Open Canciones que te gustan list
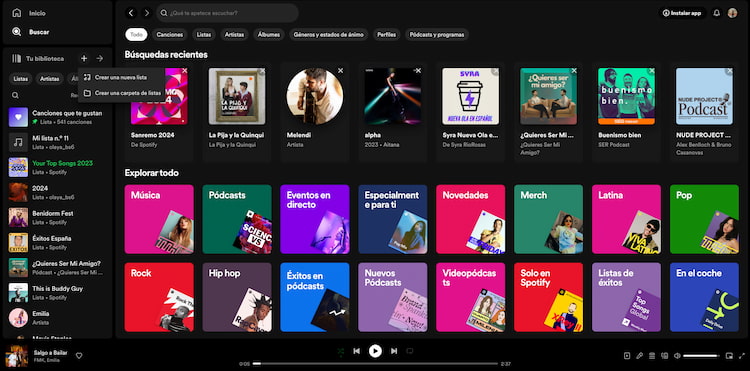Screen dimensions: 750x371 [x=58, y=117]
